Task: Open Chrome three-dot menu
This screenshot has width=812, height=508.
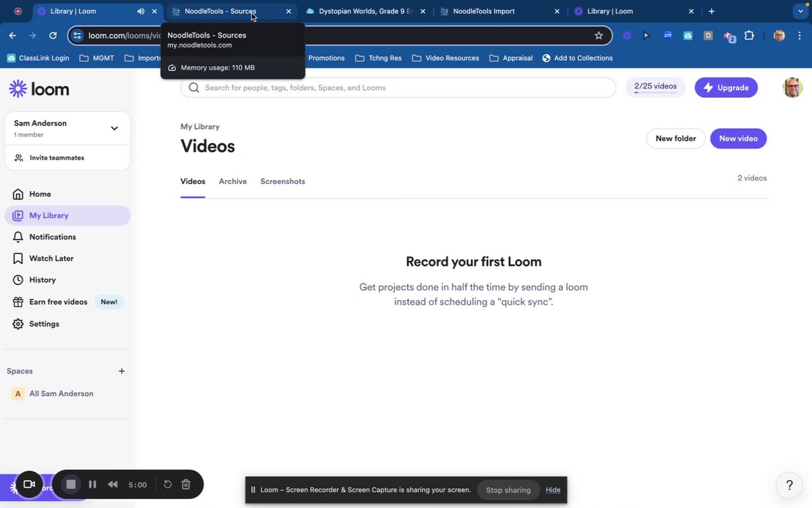Action: pos(800,36)
